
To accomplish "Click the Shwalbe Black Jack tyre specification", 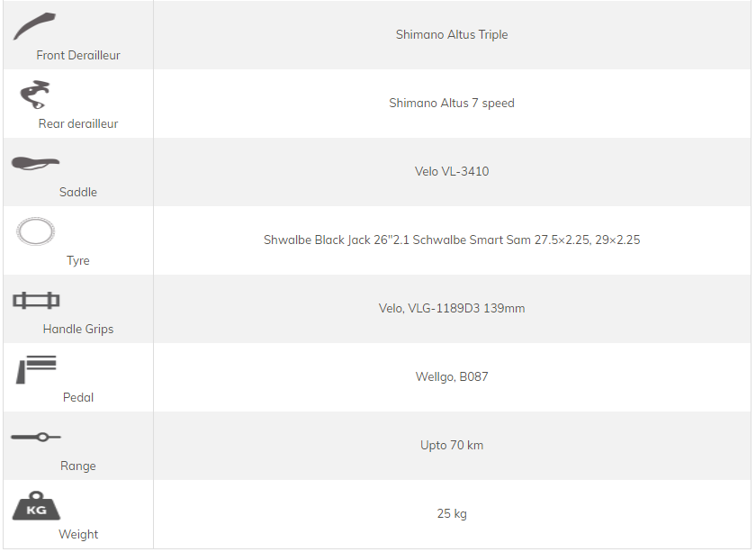I will coord(452,240).
